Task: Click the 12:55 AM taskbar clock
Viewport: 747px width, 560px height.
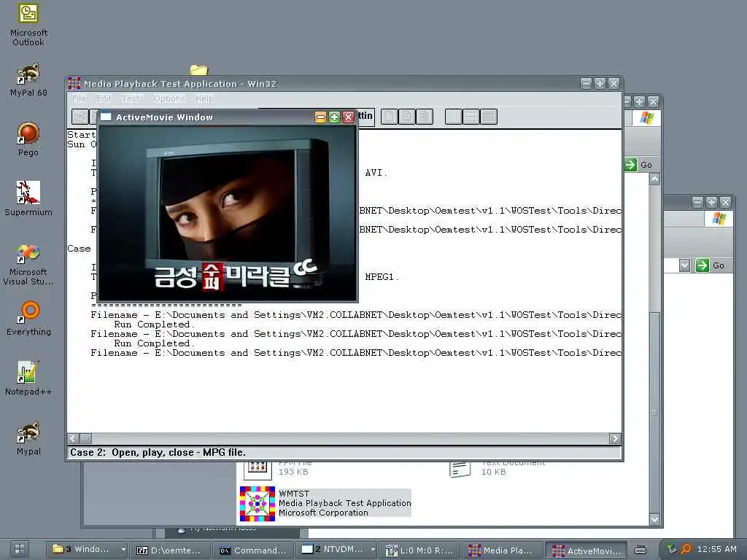Action: click(x=716, y=549)
